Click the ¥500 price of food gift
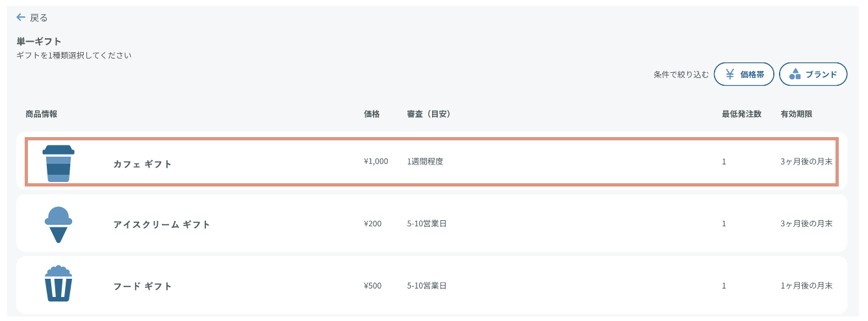Screen dimensions: 868x321 coord(373,285)
